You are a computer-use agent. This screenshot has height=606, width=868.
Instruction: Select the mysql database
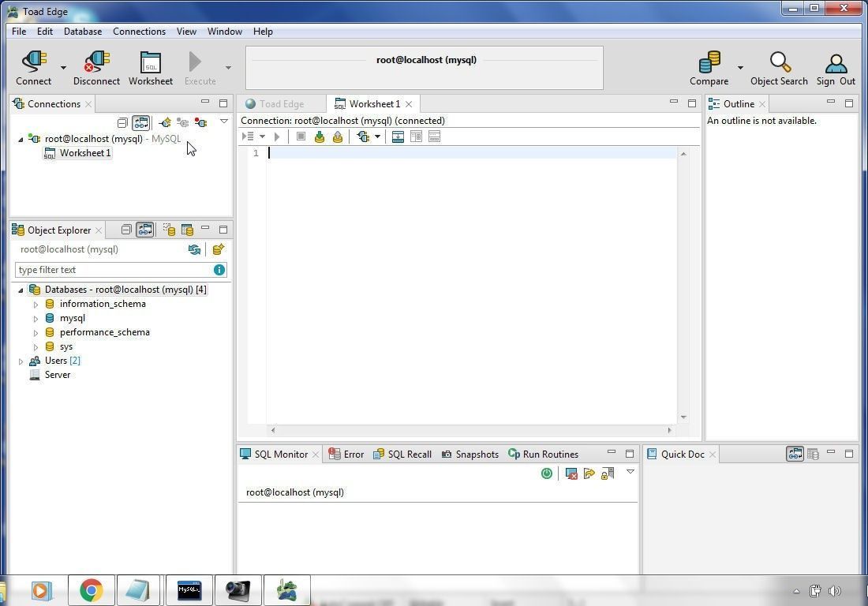72,318
